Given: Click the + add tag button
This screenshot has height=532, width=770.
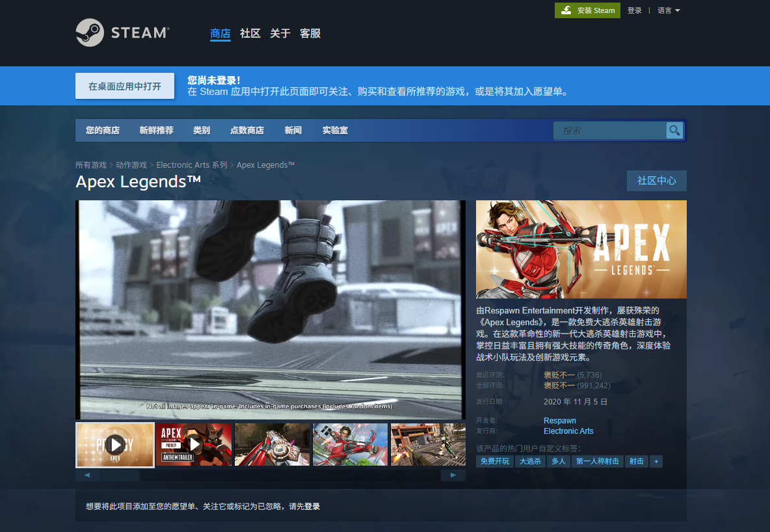Looking at the screenshot, I should coord(656,461).
